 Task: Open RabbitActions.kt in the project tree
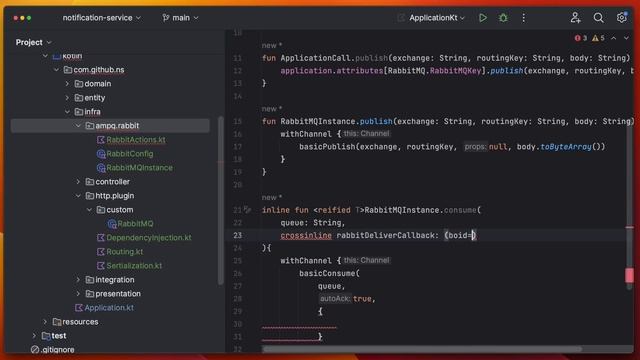point(136,140)
